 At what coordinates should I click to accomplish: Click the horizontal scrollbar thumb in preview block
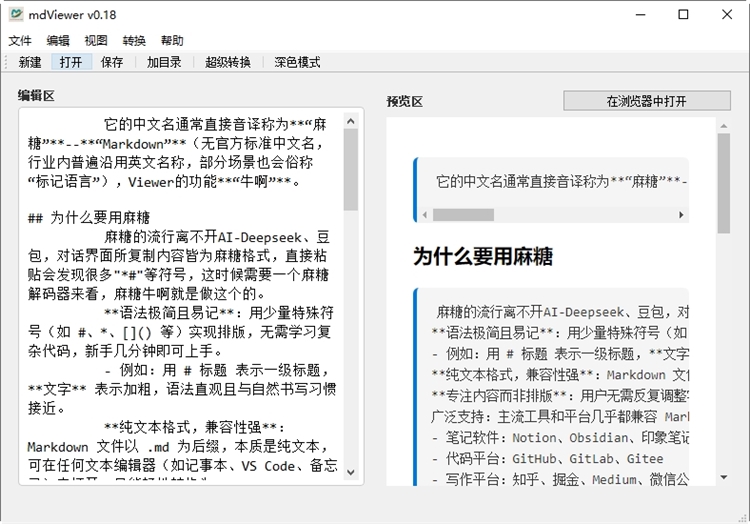(x=463, y=215)
